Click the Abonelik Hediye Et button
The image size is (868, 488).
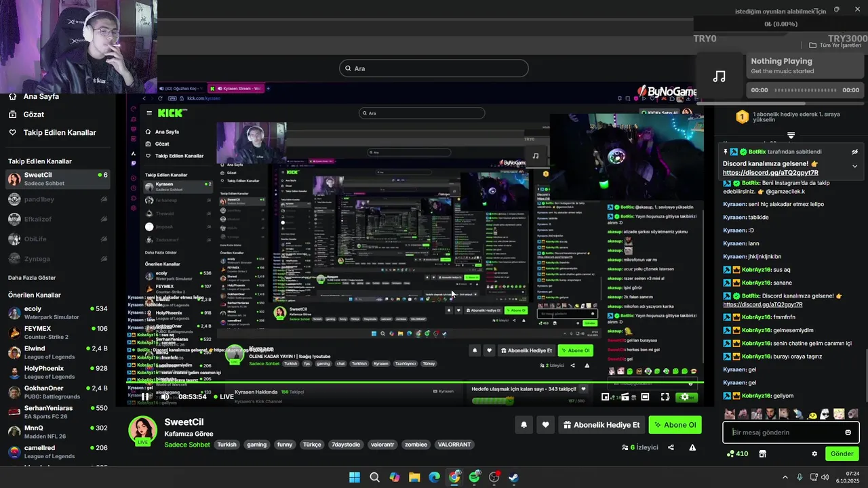tap(601, 425)
